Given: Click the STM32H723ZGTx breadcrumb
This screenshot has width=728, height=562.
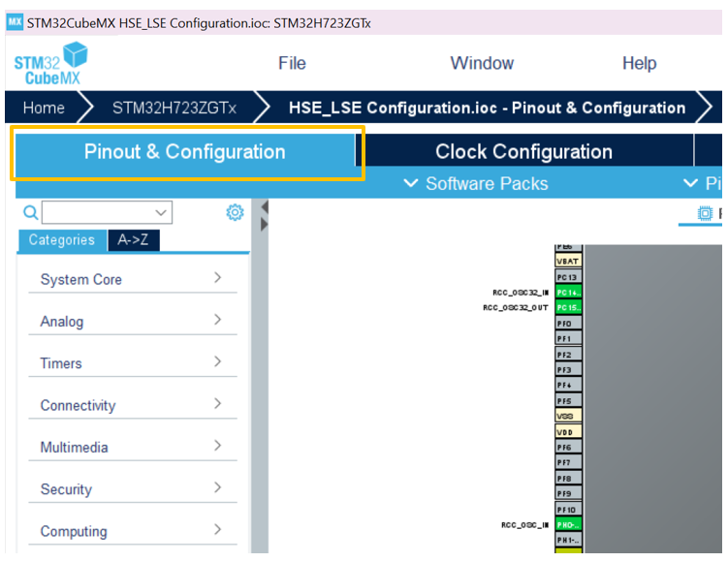Looking at the screenshot, I should [174, 108].
